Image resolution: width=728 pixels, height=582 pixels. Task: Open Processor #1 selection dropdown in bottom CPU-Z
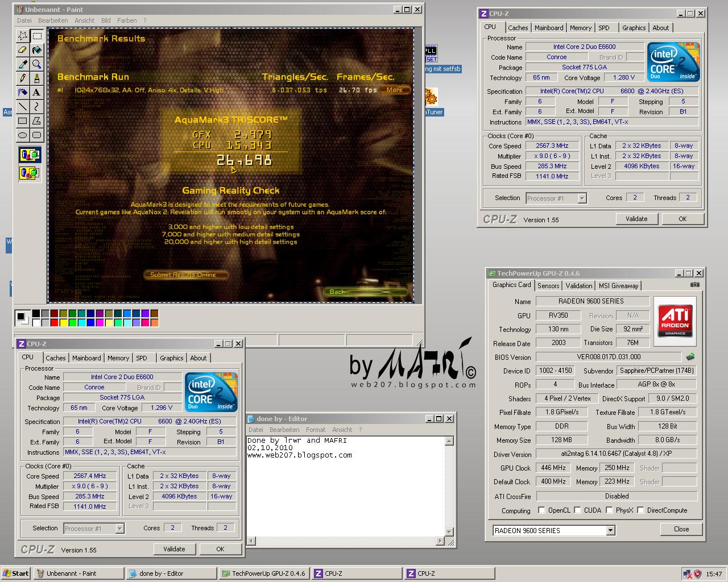[x=119, y=529]
